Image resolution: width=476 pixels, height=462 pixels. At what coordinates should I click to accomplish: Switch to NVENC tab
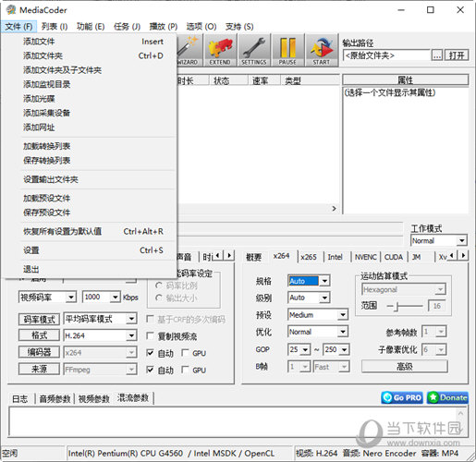point(366,257)
